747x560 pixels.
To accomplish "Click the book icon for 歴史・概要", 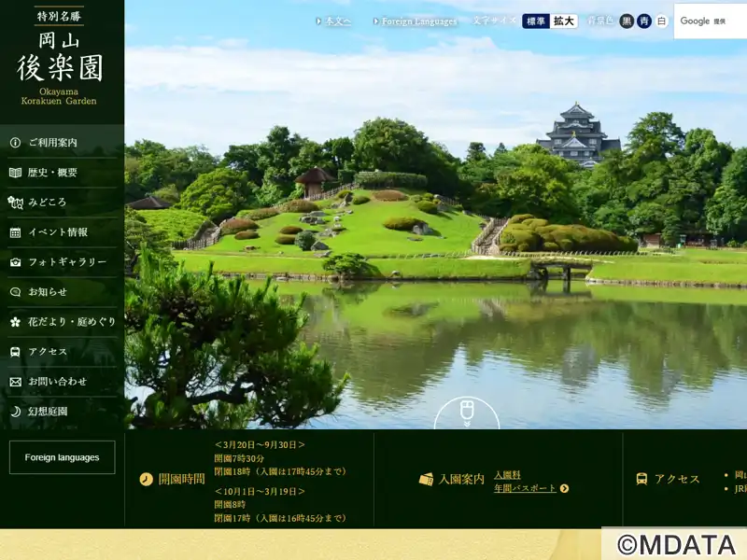I will point(15,173).
